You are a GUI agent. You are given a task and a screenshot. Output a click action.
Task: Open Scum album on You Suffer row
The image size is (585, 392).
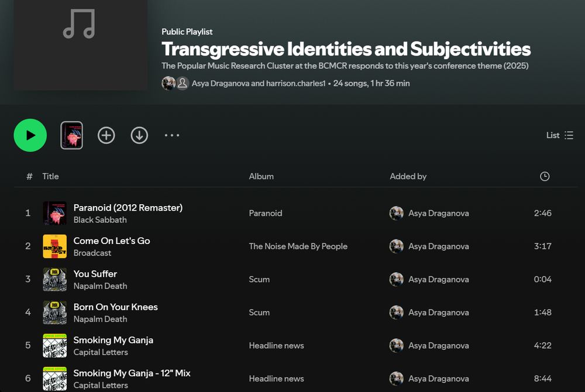click(259, 279)
